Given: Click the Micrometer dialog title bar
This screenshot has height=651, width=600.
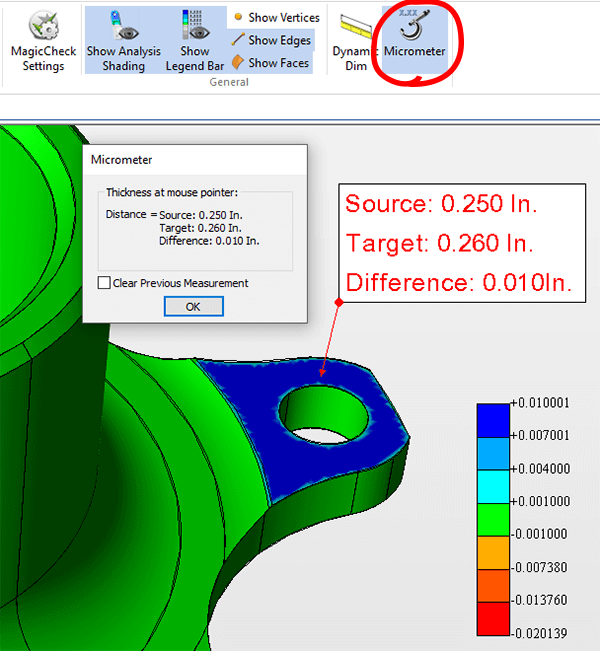Looking at the screenshot, I should (195, 160).
